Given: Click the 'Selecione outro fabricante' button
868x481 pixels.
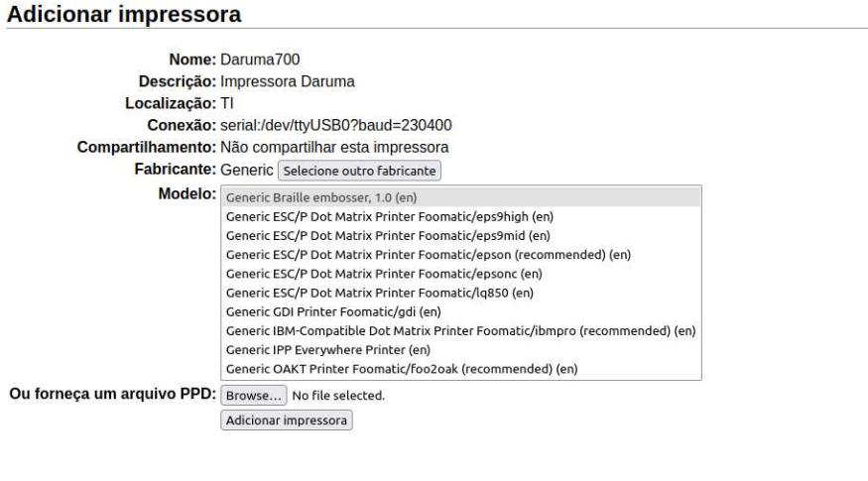Looking at the screenshot, I should coord(359,171).
